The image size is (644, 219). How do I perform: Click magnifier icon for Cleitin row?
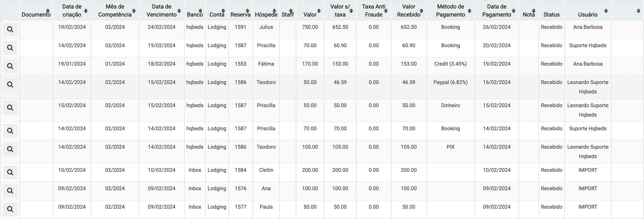tap(10, 173)
